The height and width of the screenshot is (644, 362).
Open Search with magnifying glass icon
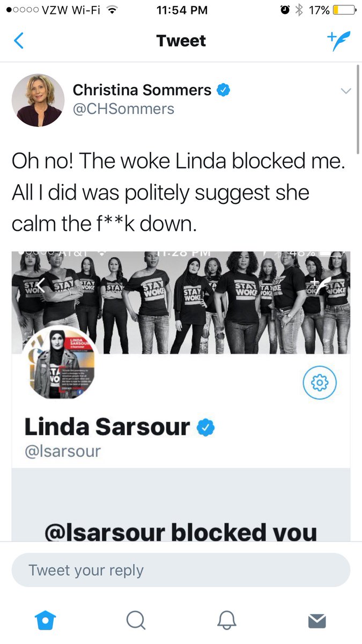coord(136,620)
